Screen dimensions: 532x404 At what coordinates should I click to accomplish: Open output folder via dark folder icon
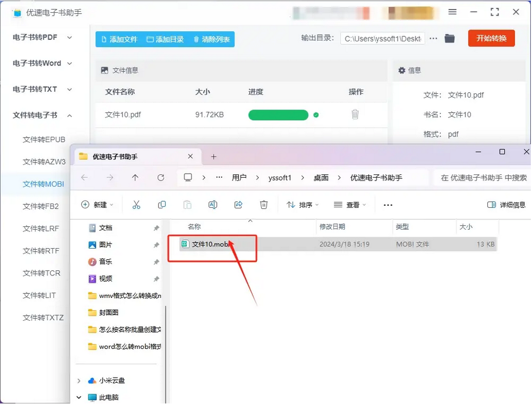pyautogui.click(x=450, y=39)
